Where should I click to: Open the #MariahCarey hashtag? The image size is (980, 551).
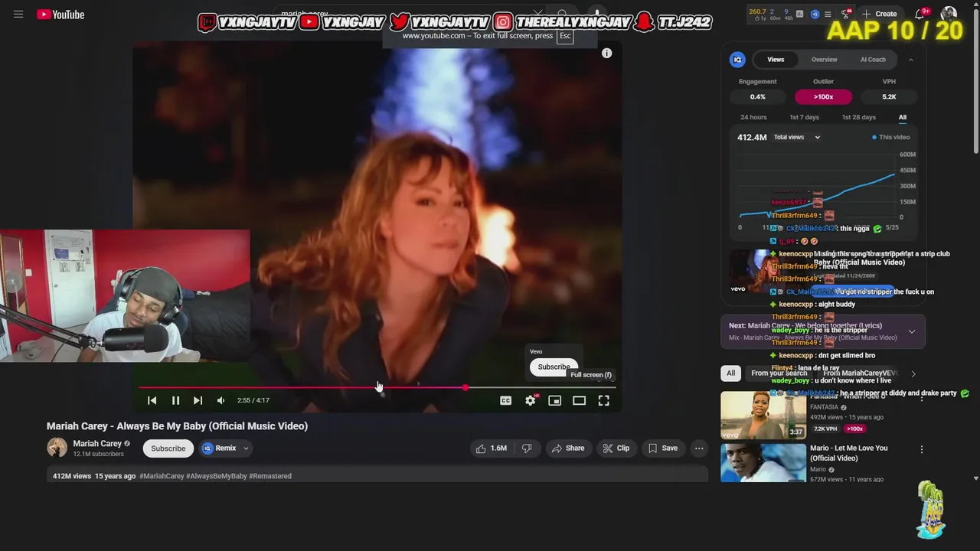[x=162, y=476]
